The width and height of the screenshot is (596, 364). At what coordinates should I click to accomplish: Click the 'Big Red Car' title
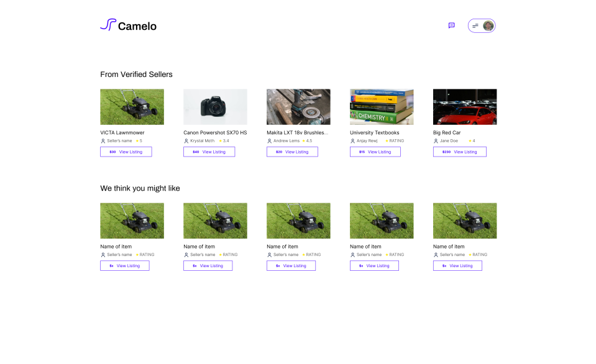tap(447, 132)
